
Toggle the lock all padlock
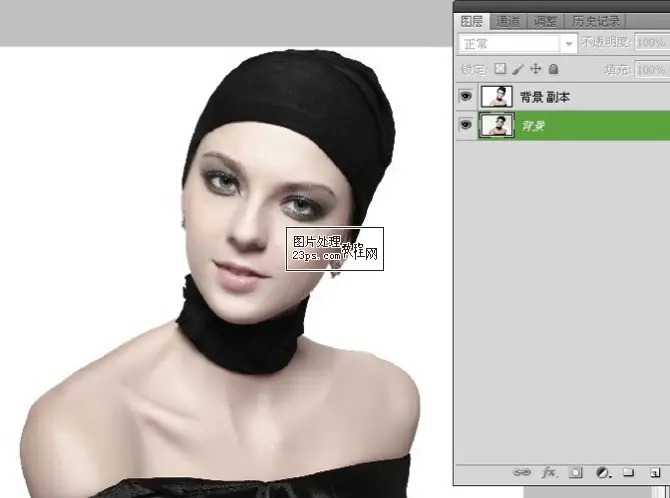coord(553,69)
